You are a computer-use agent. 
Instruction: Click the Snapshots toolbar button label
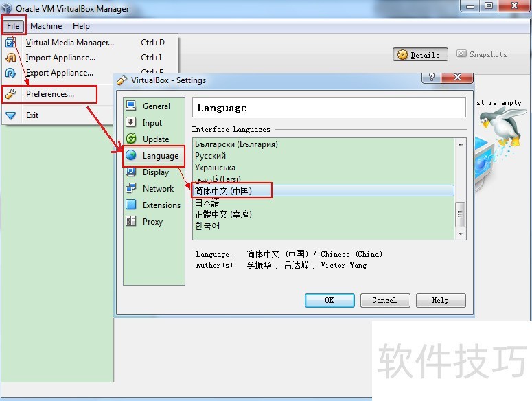point(488,54)
